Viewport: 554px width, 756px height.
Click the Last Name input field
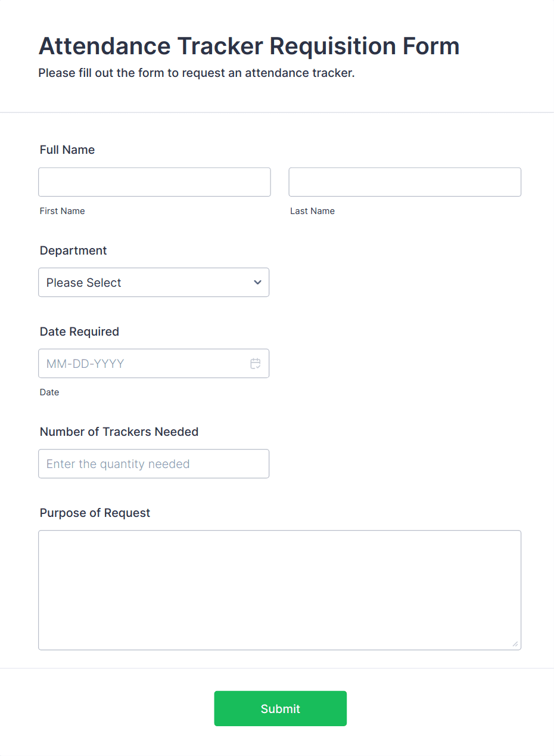(x=404, y=182)
